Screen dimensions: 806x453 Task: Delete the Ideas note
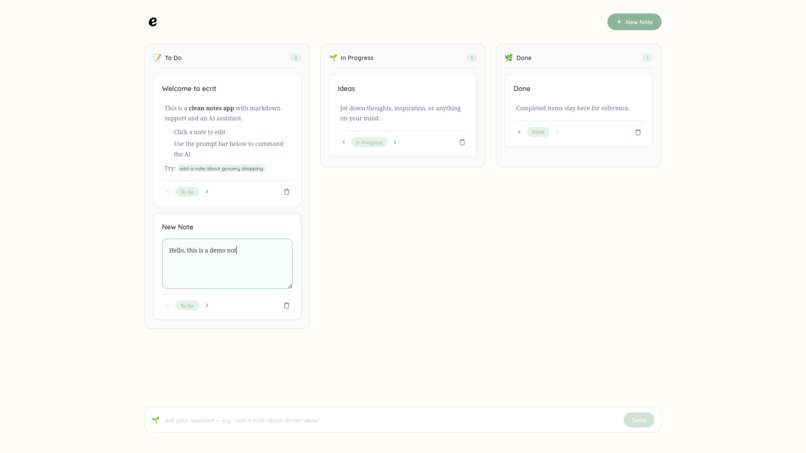[x=462, y=142]
